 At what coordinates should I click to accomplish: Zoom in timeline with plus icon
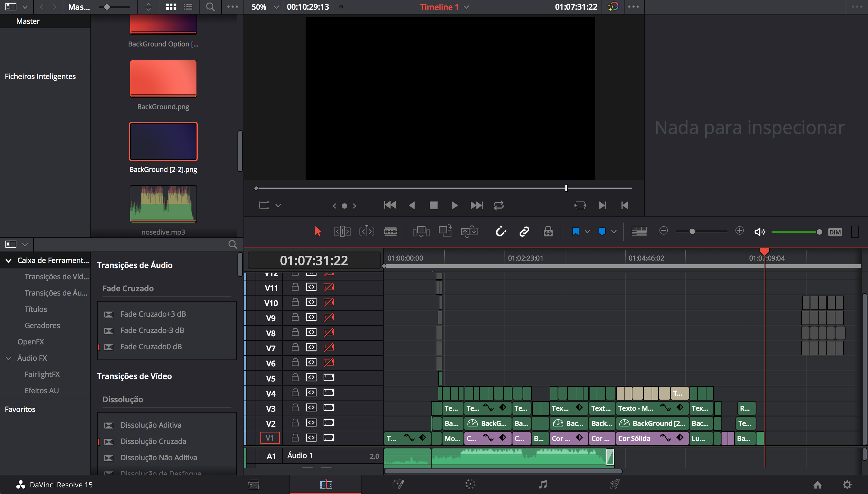(x=740, y=231)
